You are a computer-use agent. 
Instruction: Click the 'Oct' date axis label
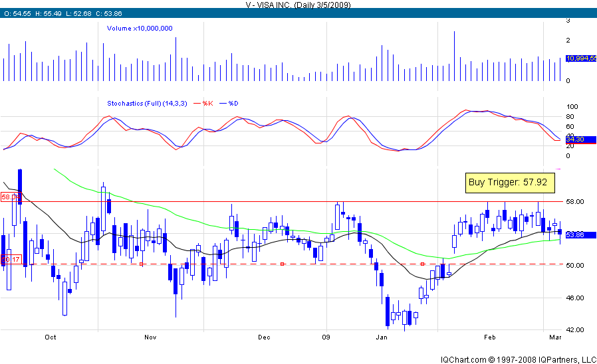coord(51,337)
